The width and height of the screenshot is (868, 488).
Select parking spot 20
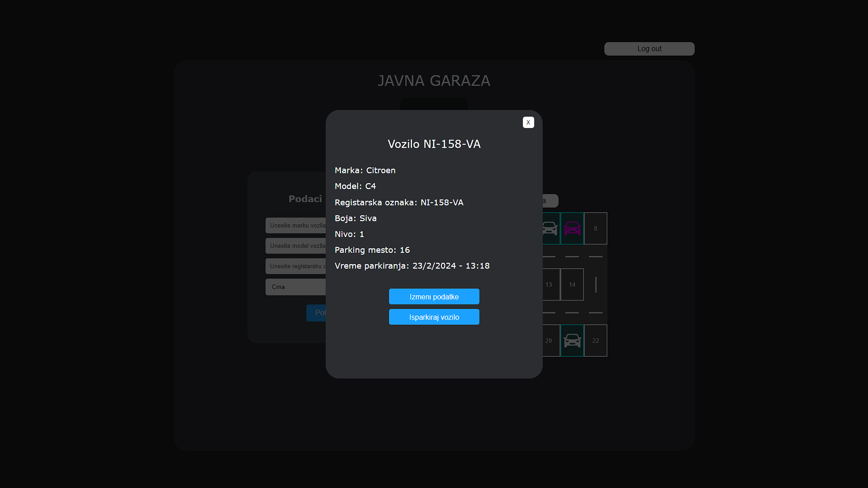(551, 341)
